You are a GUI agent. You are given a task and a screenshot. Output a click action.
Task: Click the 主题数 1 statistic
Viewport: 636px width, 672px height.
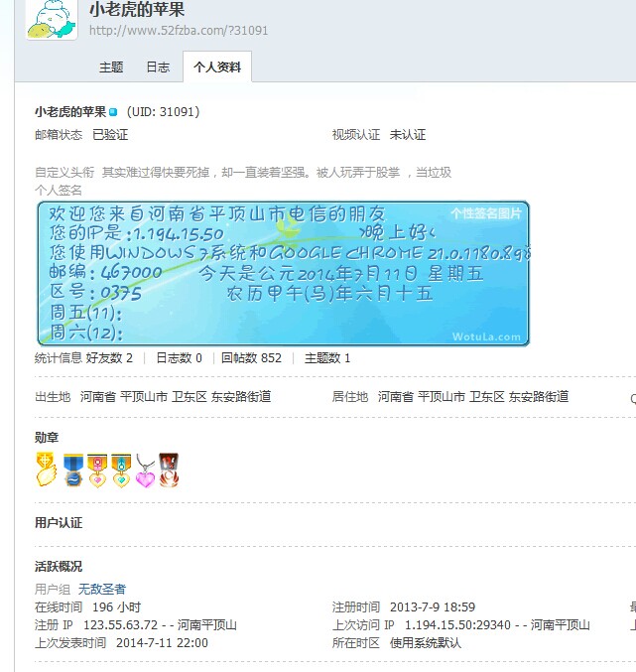click(x=327, y=358)
